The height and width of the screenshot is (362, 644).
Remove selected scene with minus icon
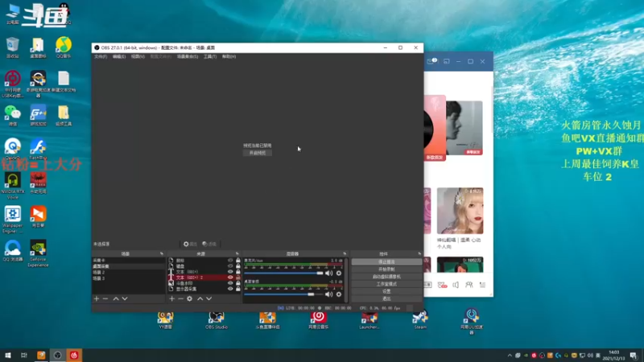[x=105, y=298]
